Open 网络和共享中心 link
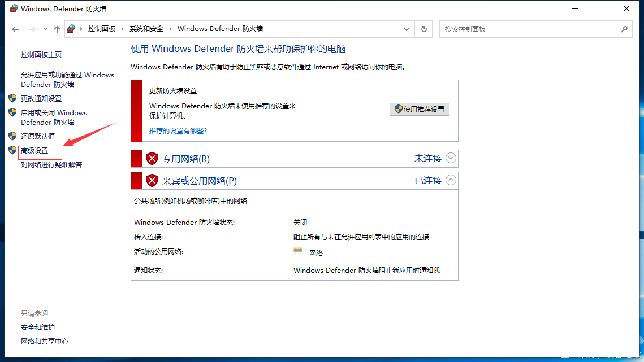 coord(44,342)
